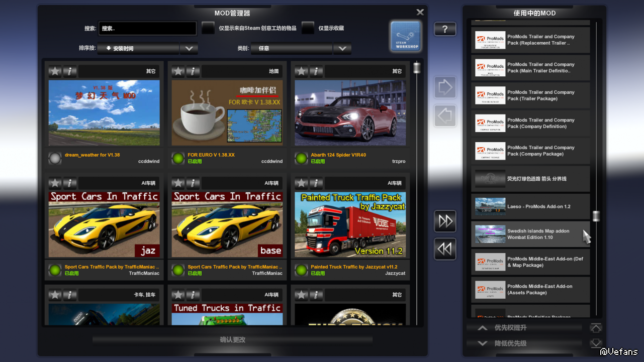Screen dimensions: 644x362
Task: Select ProMods Pack (Company Definition) entry
Action: tap(530, 124)
